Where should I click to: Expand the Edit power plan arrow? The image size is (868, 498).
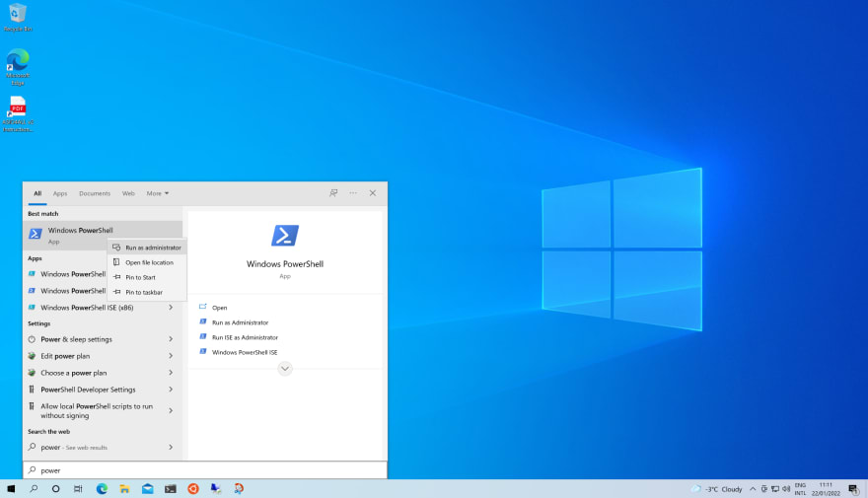(171, 356)
